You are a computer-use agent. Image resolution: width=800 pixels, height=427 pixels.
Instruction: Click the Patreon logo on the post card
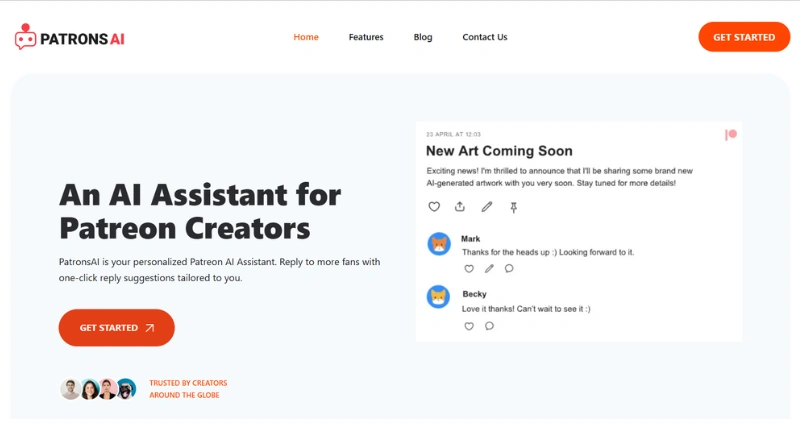point(731,135)
